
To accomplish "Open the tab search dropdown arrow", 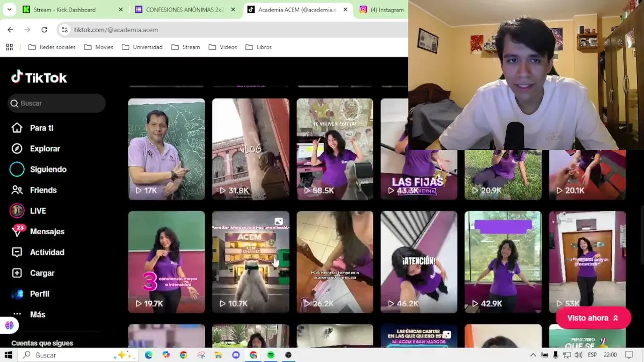I will click(x=10, y=10).
